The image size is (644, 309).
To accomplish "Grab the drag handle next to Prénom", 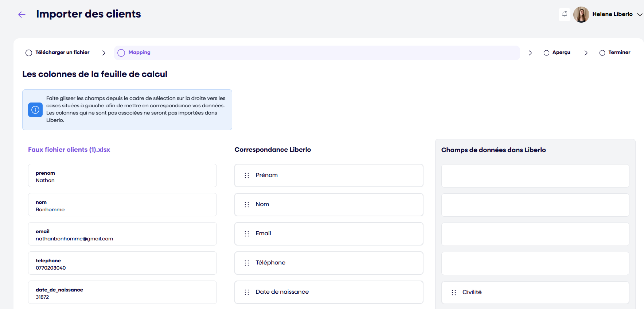I will point(247,175).
